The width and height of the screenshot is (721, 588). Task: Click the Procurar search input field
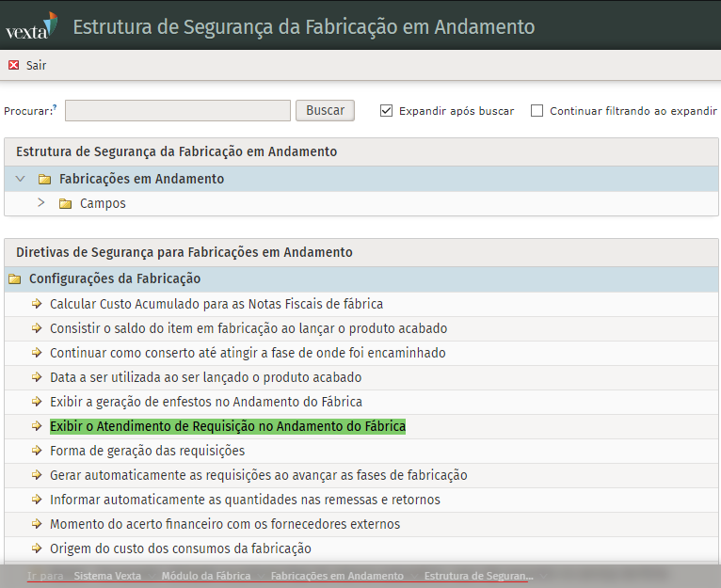coord(177,110)
